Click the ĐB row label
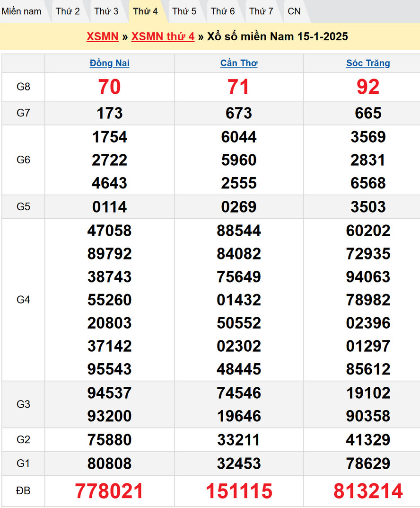Image resolution: width=420 pixels, height=508 pixels. click(x=23, y=491)
